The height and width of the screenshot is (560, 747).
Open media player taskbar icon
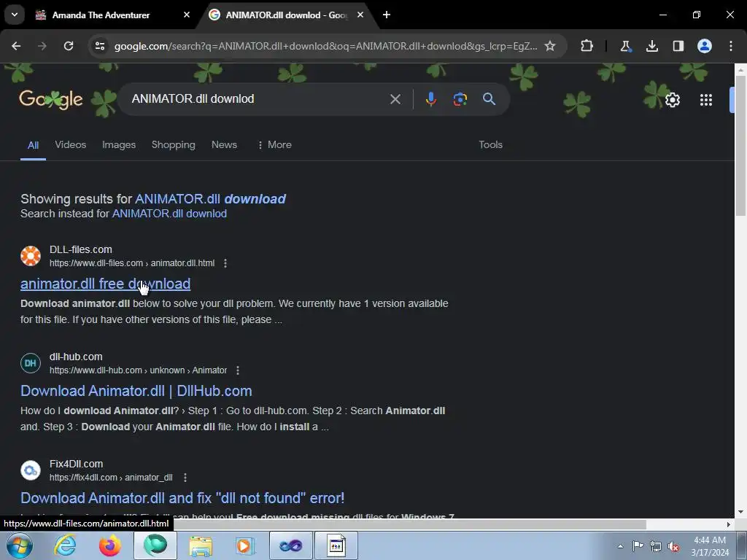pyautogui.click(x=245, y=545)
